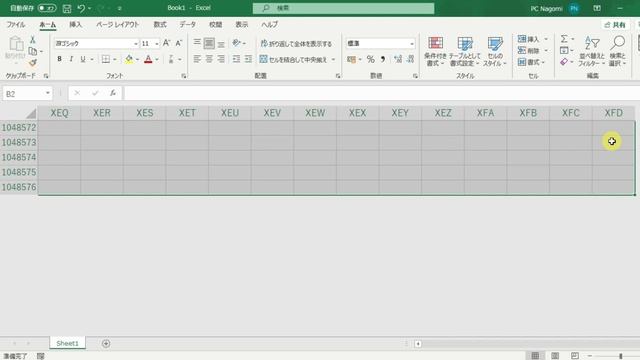Open the number format dropdown
Screen dimensions: 640x360
tap(412, 44)
